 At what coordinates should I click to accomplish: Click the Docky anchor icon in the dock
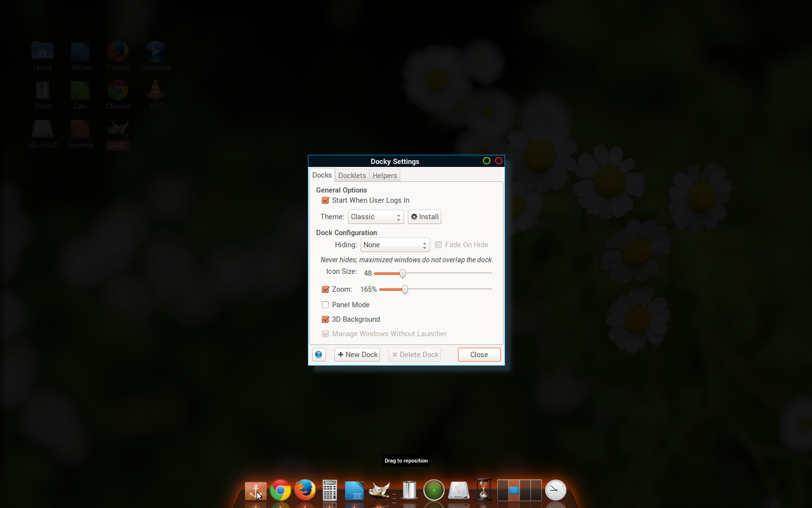pyautogui.click(x=255, y=491)
